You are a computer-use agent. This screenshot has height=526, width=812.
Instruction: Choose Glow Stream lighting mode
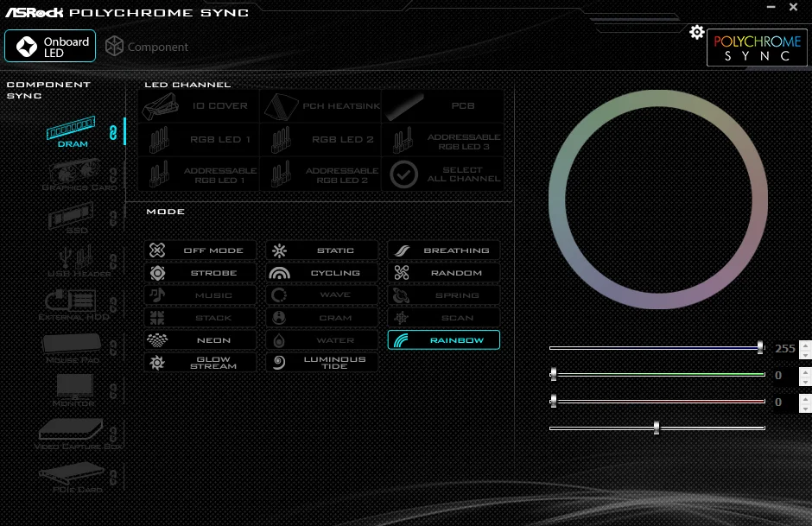pyautogui.click(x=200, y=363)
